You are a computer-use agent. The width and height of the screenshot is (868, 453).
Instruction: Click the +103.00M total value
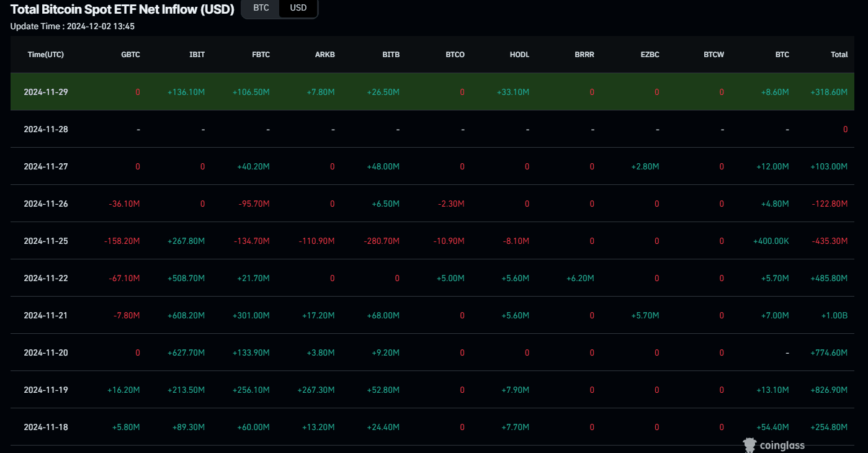829,166
